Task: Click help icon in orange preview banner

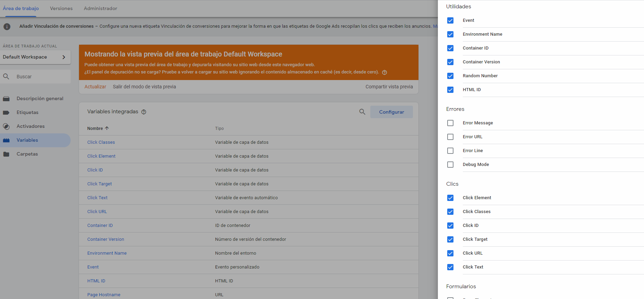Action: (384, 72)
